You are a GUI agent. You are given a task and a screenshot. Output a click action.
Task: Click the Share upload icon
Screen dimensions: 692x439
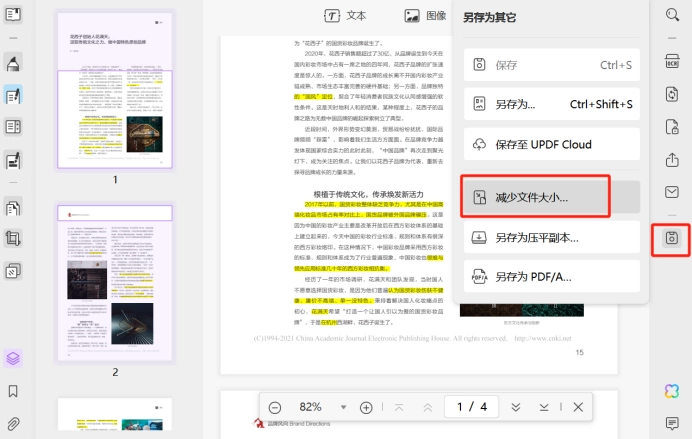click(672, 160)
